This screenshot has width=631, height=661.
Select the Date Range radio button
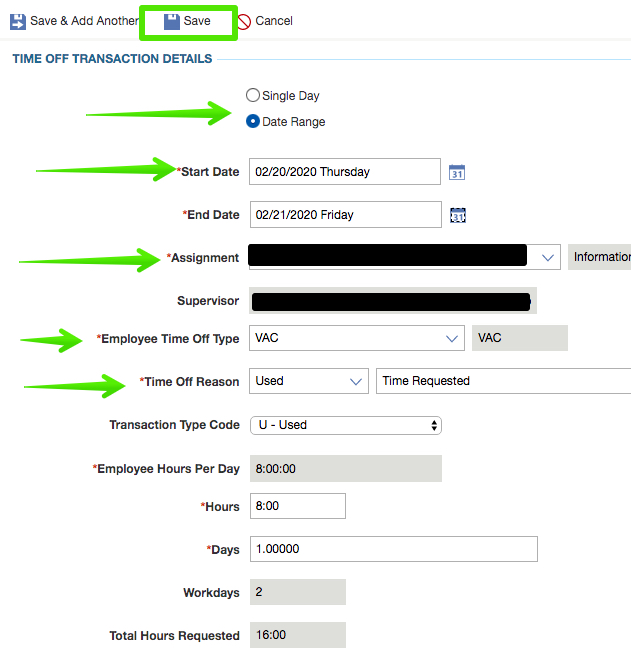coord(252,121)
